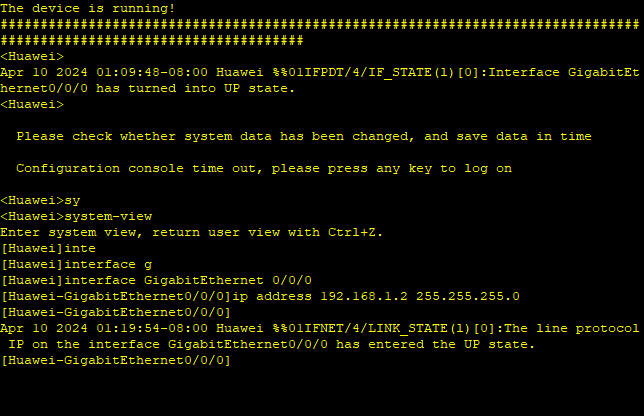Click 'interface GigabitEthernet 0/0/0' command
Screen dimensions: 644x416
click(x=188, y=280)
